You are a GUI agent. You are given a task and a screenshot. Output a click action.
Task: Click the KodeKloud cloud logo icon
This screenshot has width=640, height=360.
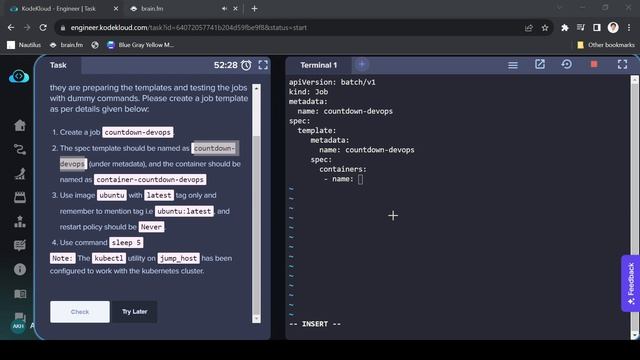pos(19,76)
